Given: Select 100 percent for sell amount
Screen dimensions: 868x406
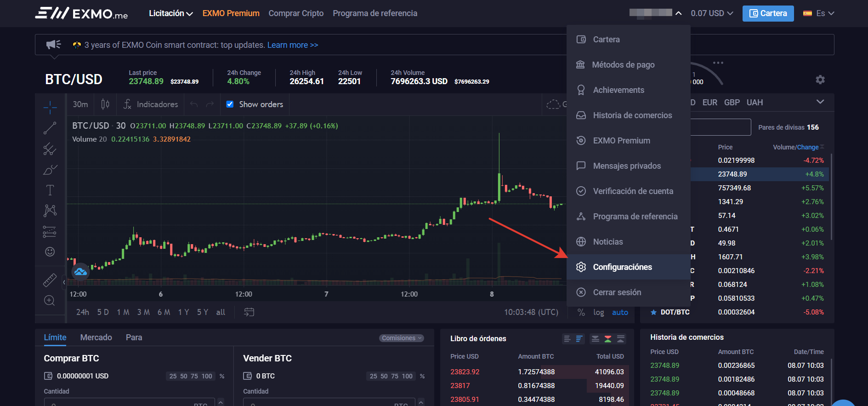Looking at the screenshot, I should [407, 376].
